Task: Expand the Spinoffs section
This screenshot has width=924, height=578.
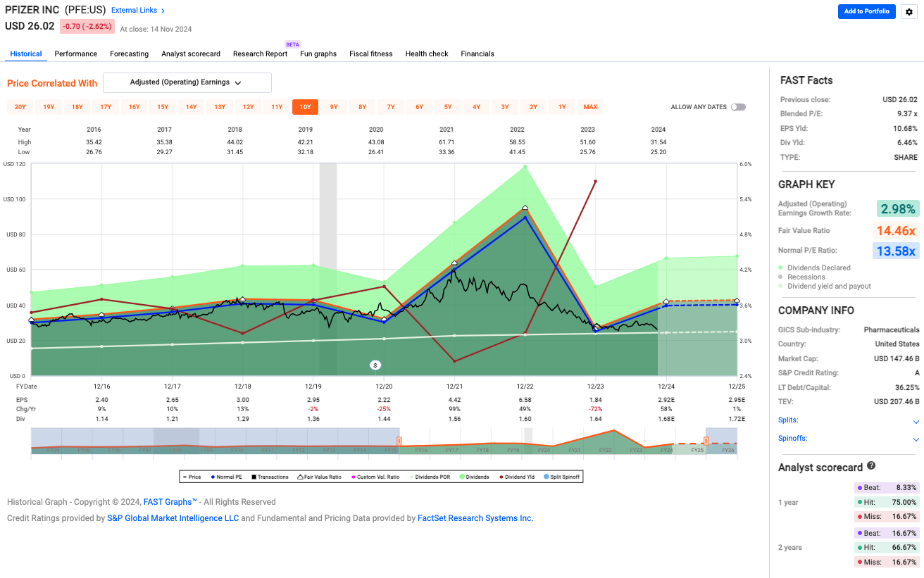Action: tap(916, 439)
